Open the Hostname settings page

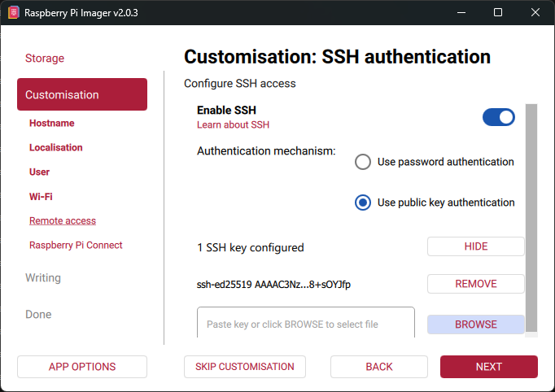tap(52, 124)
